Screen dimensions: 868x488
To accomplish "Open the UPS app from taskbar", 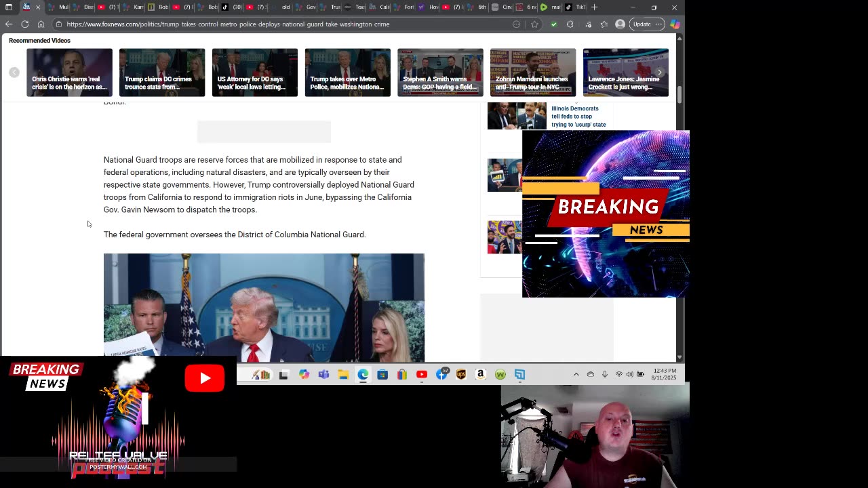I will click(461, 374).
